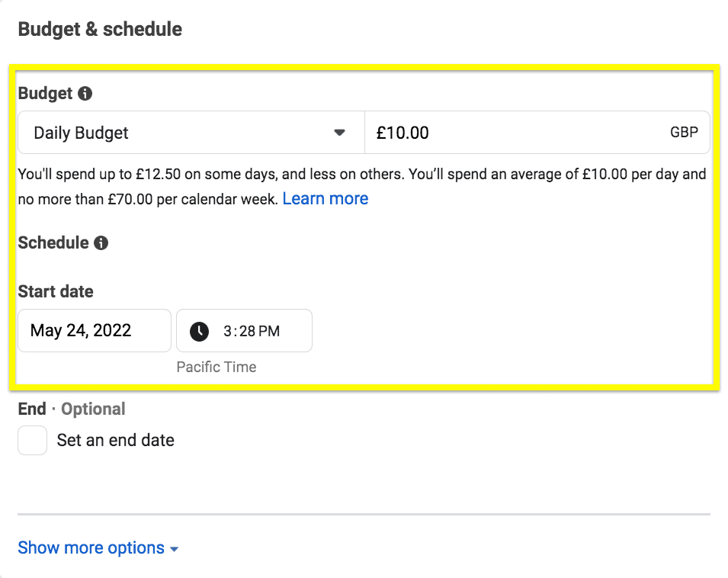Click the info icon next to Budget
Screen dimensions: 728x578
click(x=85, y=93)
